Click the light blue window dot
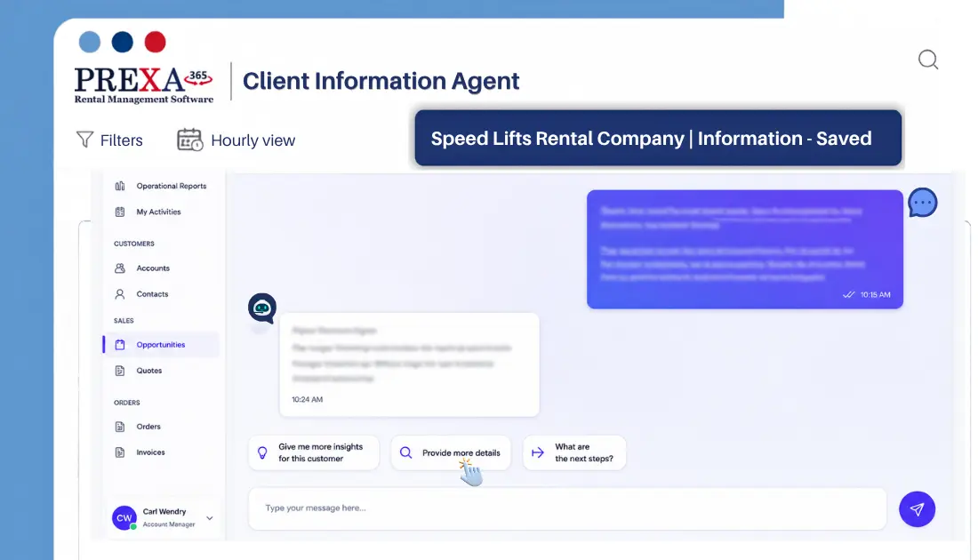Viewport: 978px width, 560px height. click(x=89, y=42)
